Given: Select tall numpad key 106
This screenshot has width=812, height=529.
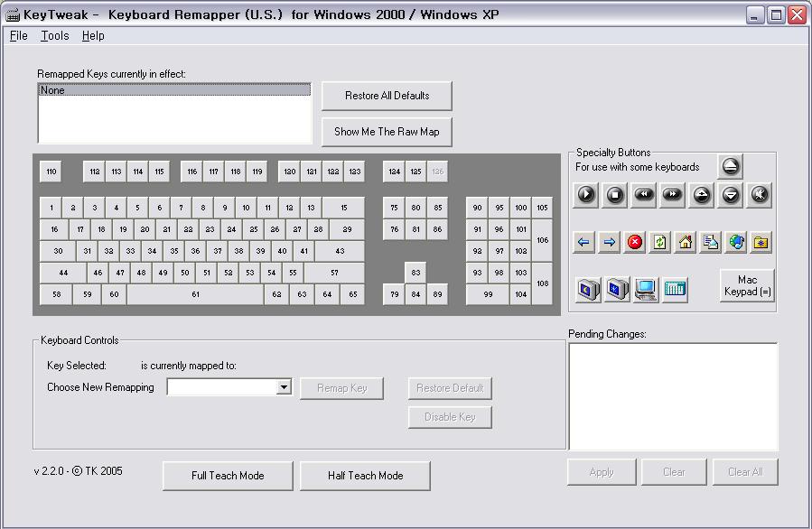Looking at the screenshot, I should [542, 240].
